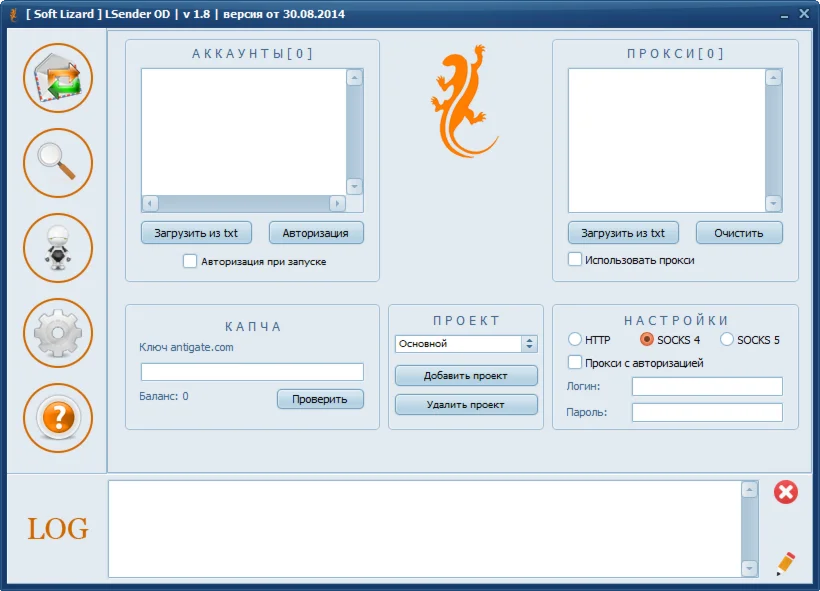The height and width of the screenshot is (591, 820).
Task: Click the 'ПРОКСИ [0]' heading
Action: click(x=675, y=54)
